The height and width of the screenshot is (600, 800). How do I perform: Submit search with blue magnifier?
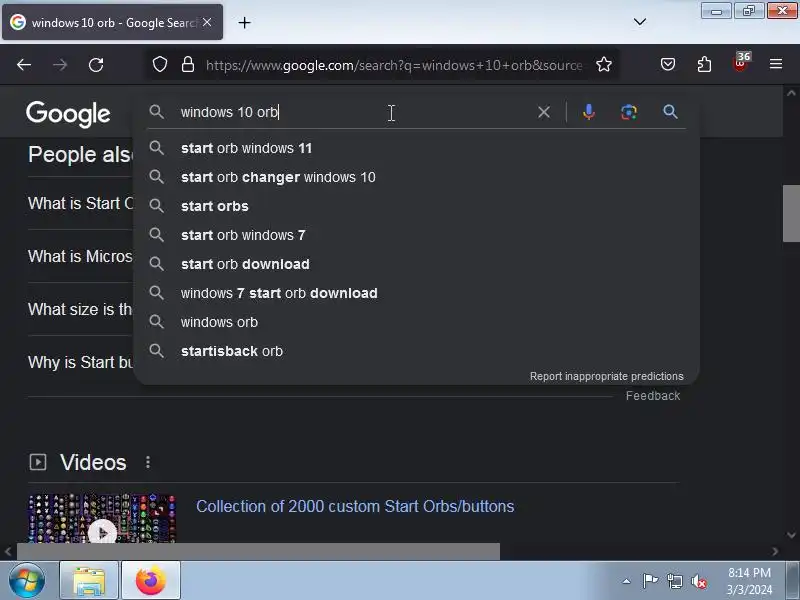point(670,112)
